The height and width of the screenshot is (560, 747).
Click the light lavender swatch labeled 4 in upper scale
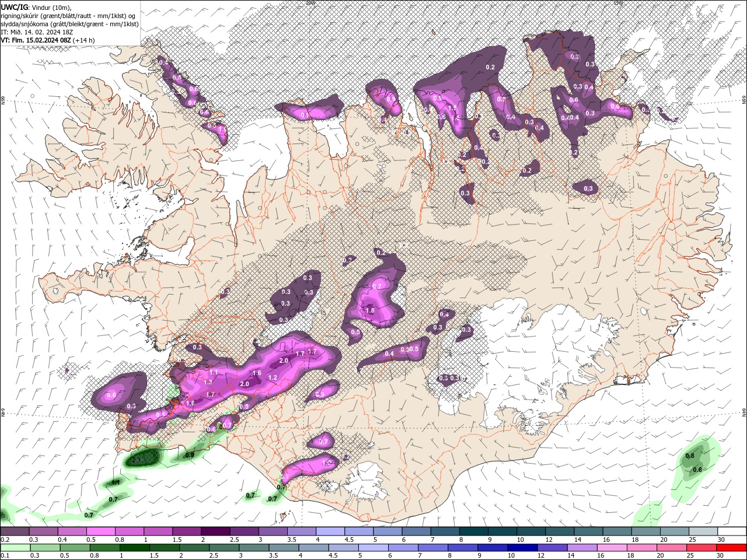click(330, 531)
